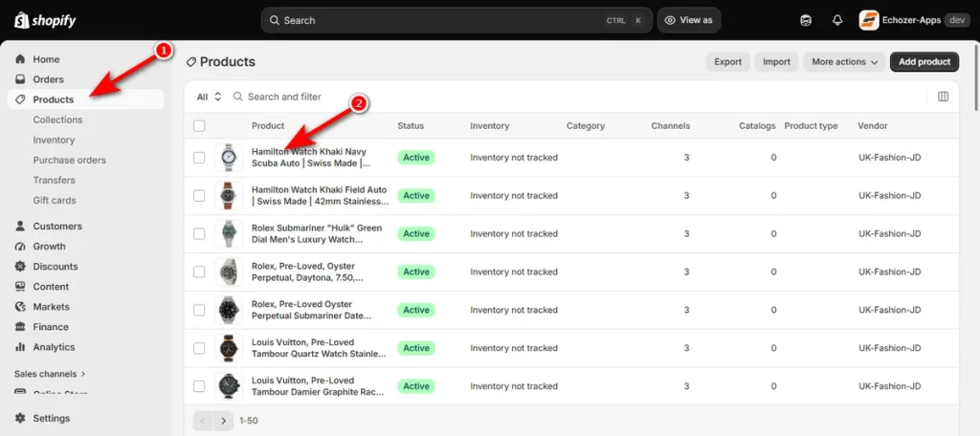The width and height of the screenshot is (980, 436).
Task: Click the Orders inbox icon in sidebar
Action: point(21,79)
